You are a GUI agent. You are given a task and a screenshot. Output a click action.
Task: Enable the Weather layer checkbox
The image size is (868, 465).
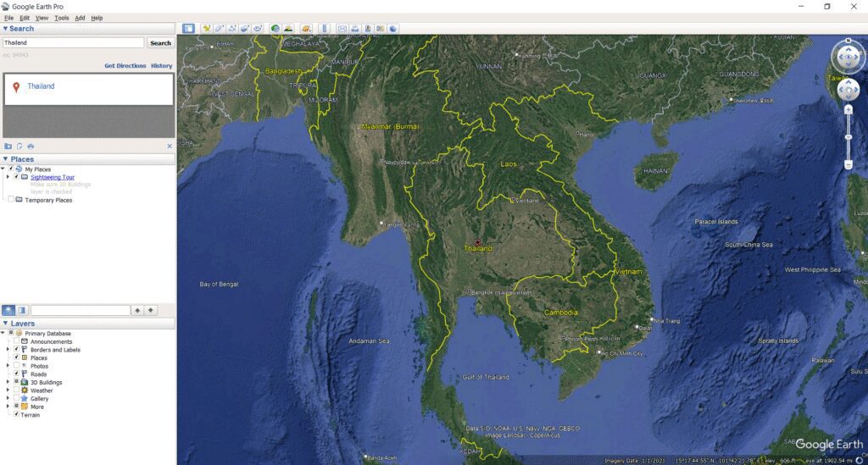[x=17, y=390]
